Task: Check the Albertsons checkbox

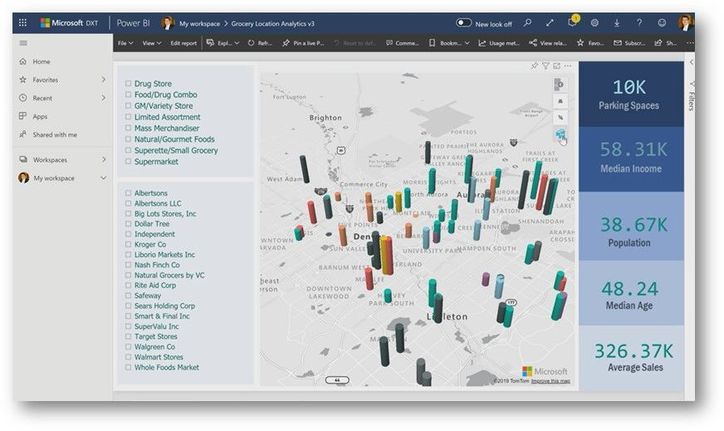Action: tap(128, 193)
